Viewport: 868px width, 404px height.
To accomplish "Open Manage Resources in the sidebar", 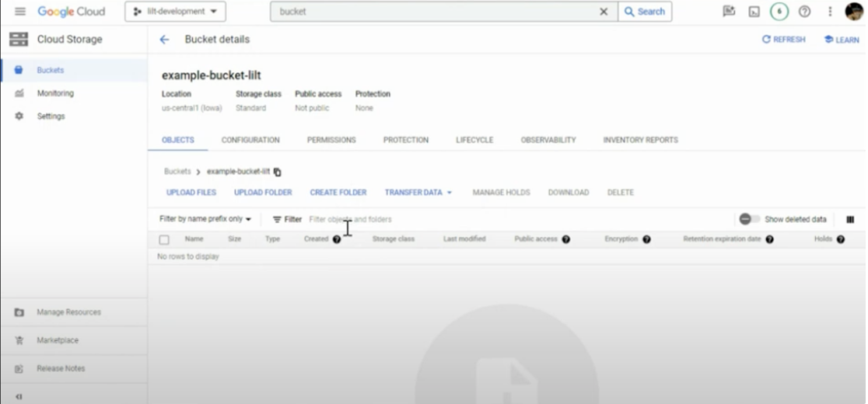I will pyautogui.click(x=74, y=312).
